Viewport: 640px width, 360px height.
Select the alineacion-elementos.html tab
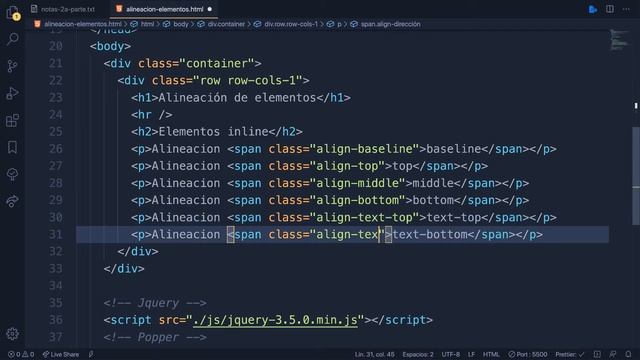(164, 9)
